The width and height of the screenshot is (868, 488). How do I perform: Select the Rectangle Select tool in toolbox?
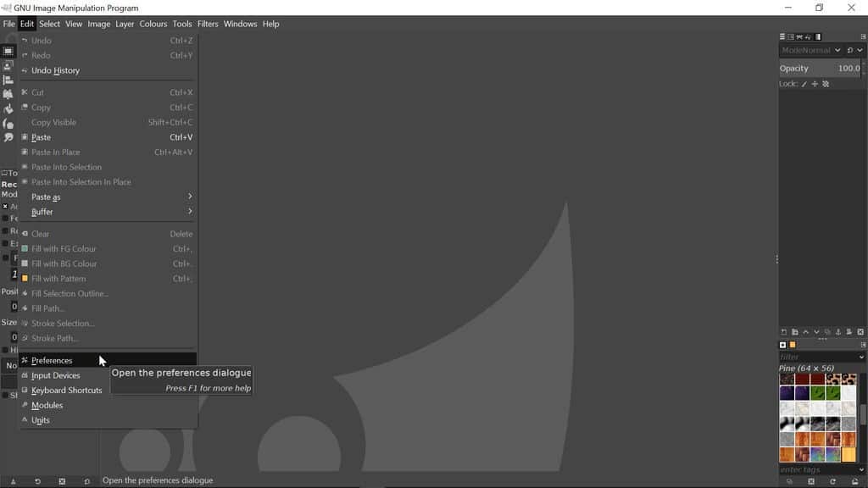tap(8, 51)
